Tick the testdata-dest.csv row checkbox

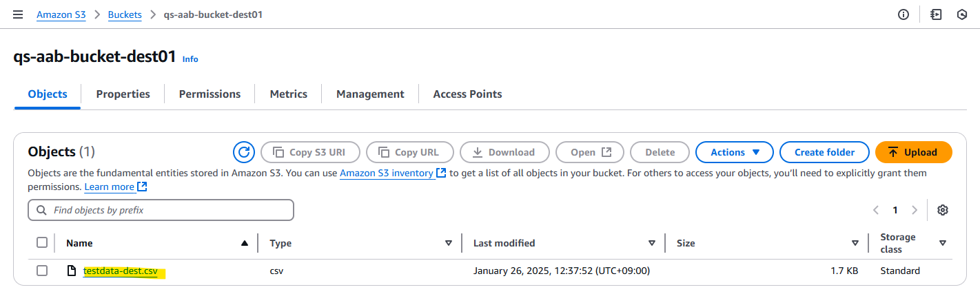(x=42, y=271)
